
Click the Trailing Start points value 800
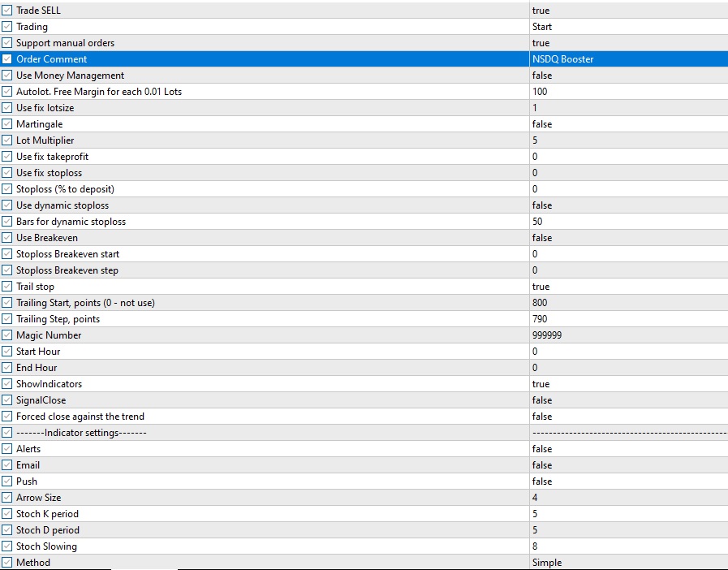[540, 303]
